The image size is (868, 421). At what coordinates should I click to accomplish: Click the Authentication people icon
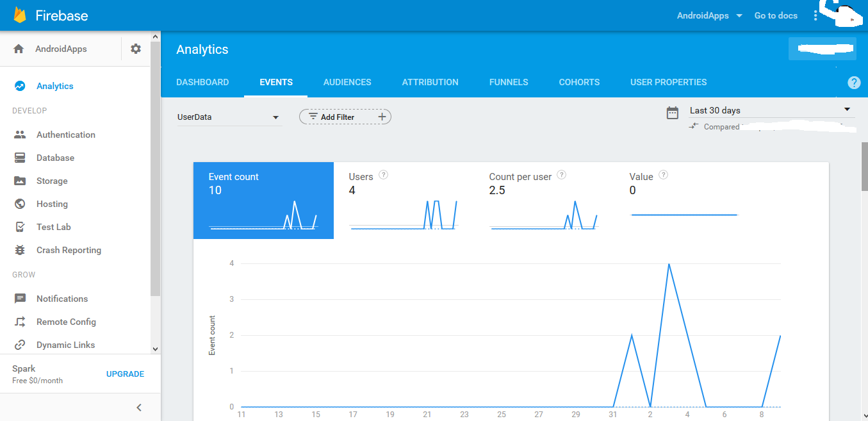tap(20, 135)
